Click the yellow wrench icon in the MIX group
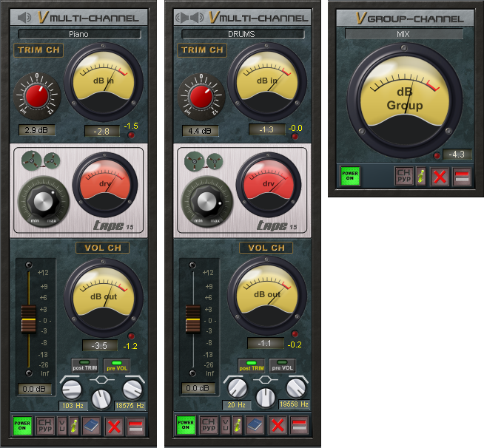The width and height of the screenshot is (484, 448). 421,175
